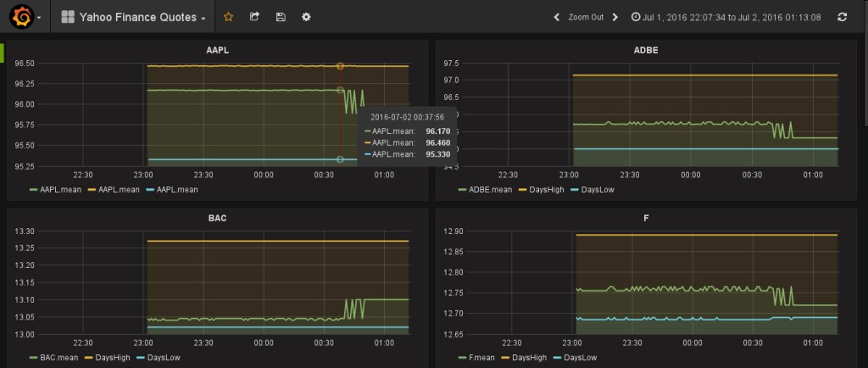The width and height of the screenshot is (868, 368).
Task: Click the 97.5 axis label in ADBE panel
Action: point(452,63)
